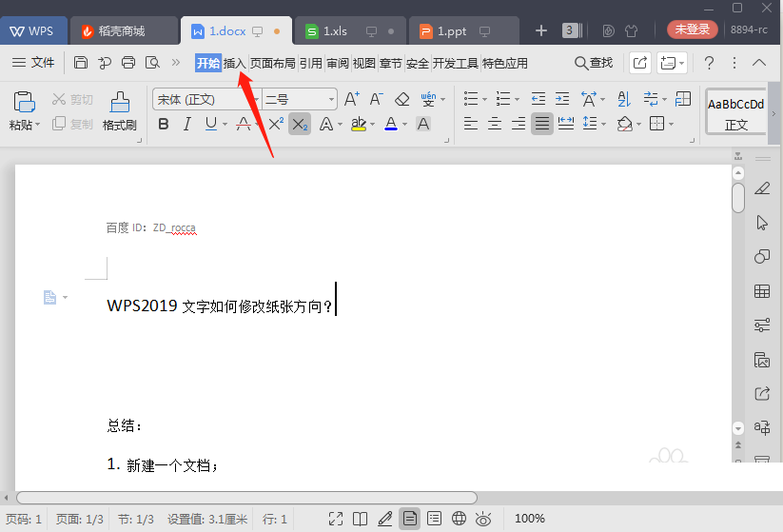Open the Help question mark icon
This screenshot has height=532, width=783.
pyautogui.click(x=709, y=63)
